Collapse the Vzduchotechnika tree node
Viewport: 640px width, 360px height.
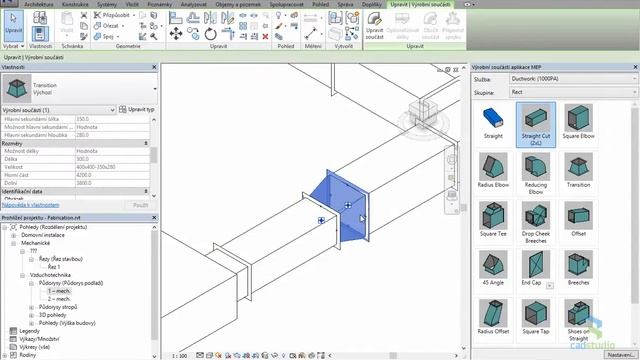pyautogui.click(x=23, y=275)
